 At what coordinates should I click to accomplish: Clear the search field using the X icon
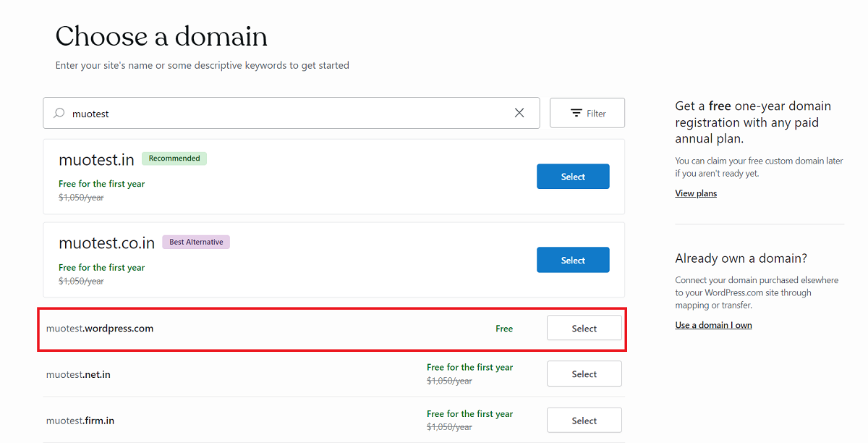pyautogui.click(x=519, y=113)
